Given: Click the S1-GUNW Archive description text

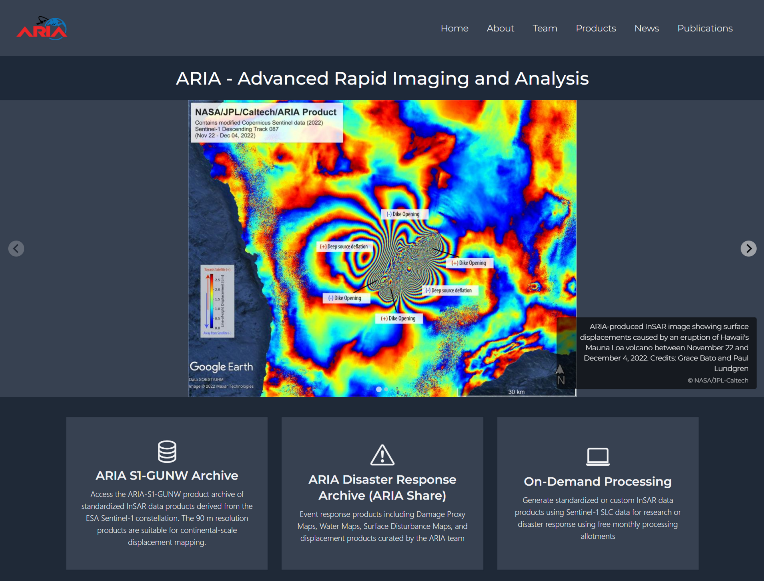Looking at the screenshot, I should click(167, 518).
